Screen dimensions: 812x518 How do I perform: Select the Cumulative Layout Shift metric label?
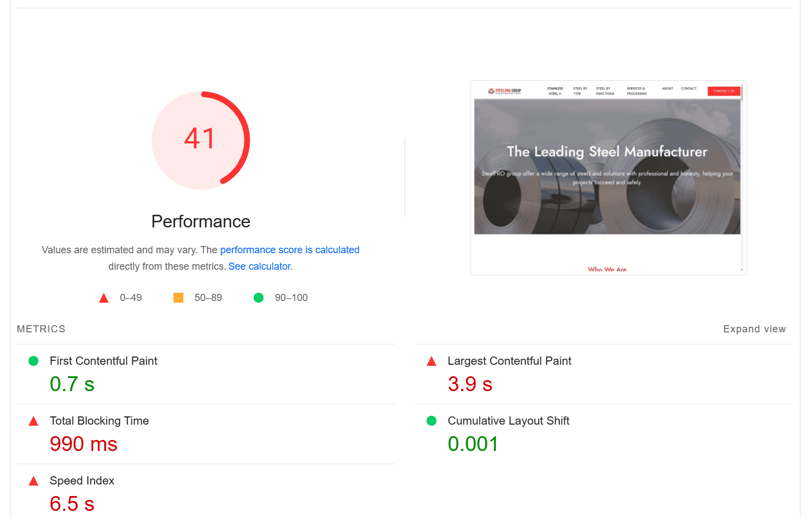(x=508, y=421)
